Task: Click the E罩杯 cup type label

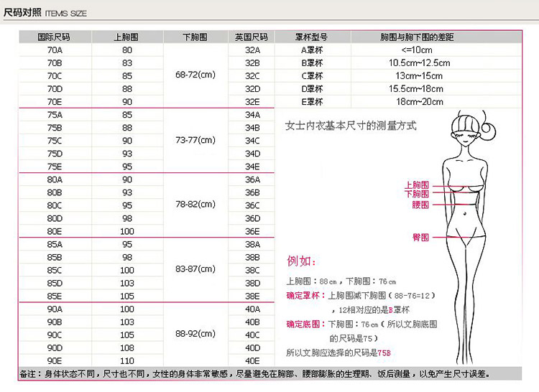Action: 312,101
